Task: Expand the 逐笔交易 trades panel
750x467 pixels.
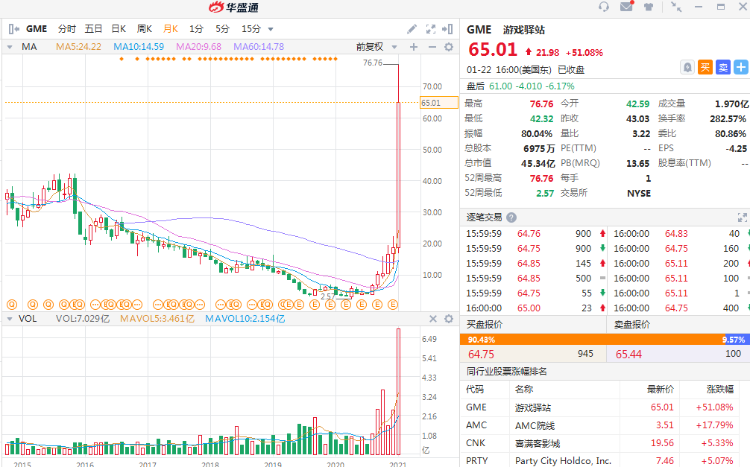Action: pos(742,218)
